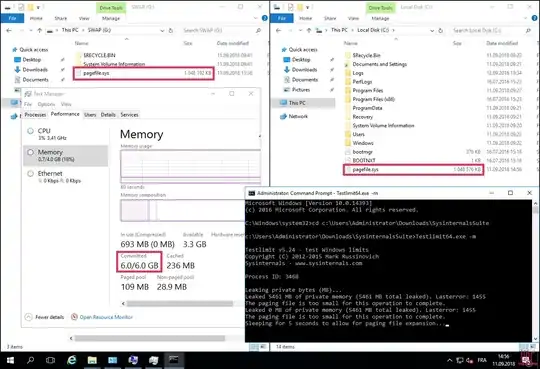Select pagefile.sys in Local Disk C
Viewport: 540px width, 369px height.
tap(414, 170)
